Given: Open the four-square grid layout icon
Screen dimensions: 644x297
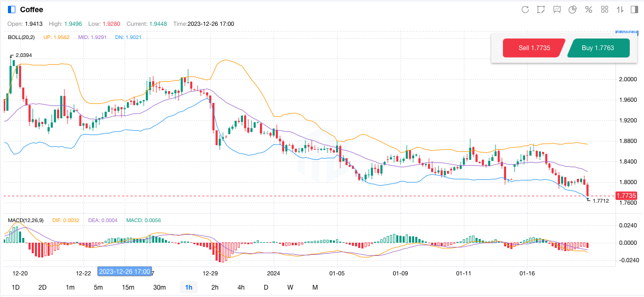Looking at the screenshot, I should (x=605, y=9).
